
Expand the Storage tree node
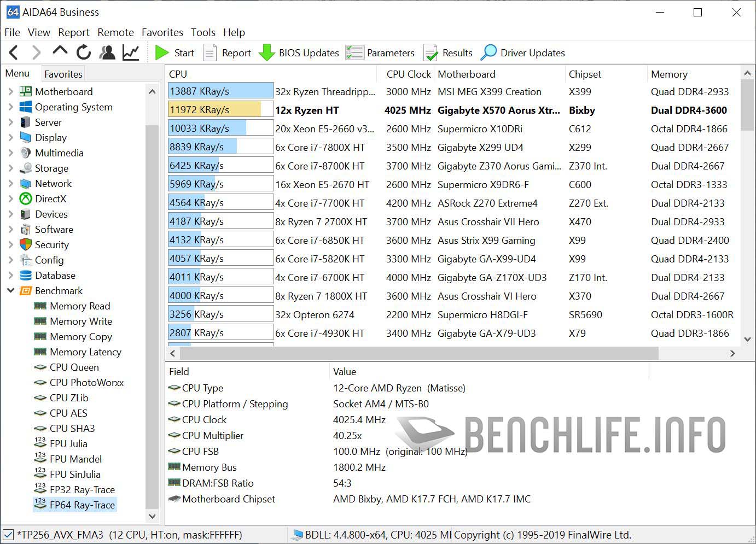coord(10,168)
